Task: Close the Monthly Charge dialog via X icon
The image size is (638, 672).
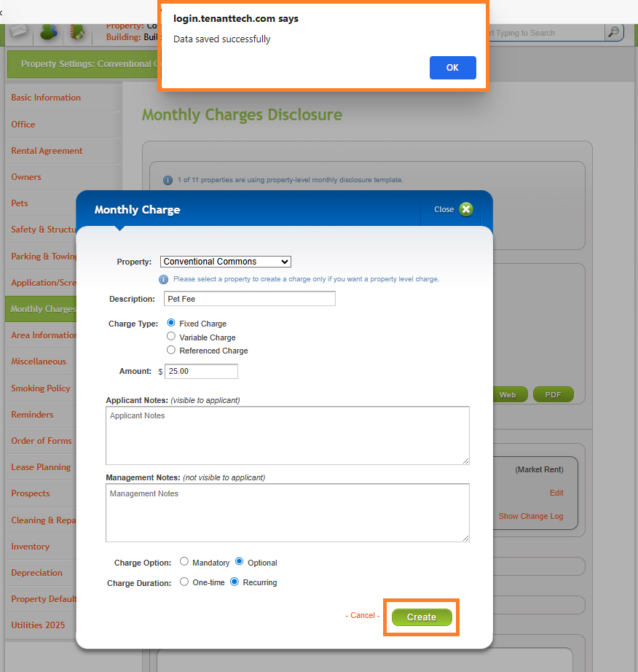Action: pyautogui.click(x=466, y=209)
